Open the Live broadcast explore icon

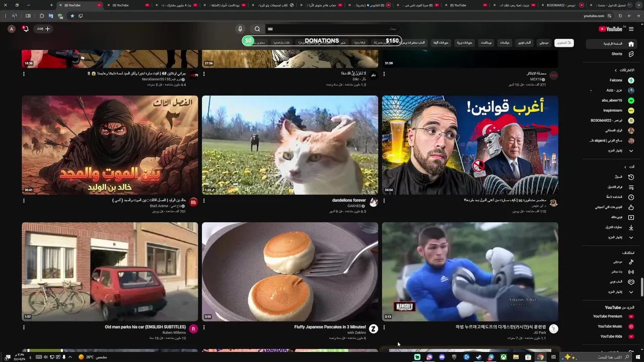click(x=631, y=271)
